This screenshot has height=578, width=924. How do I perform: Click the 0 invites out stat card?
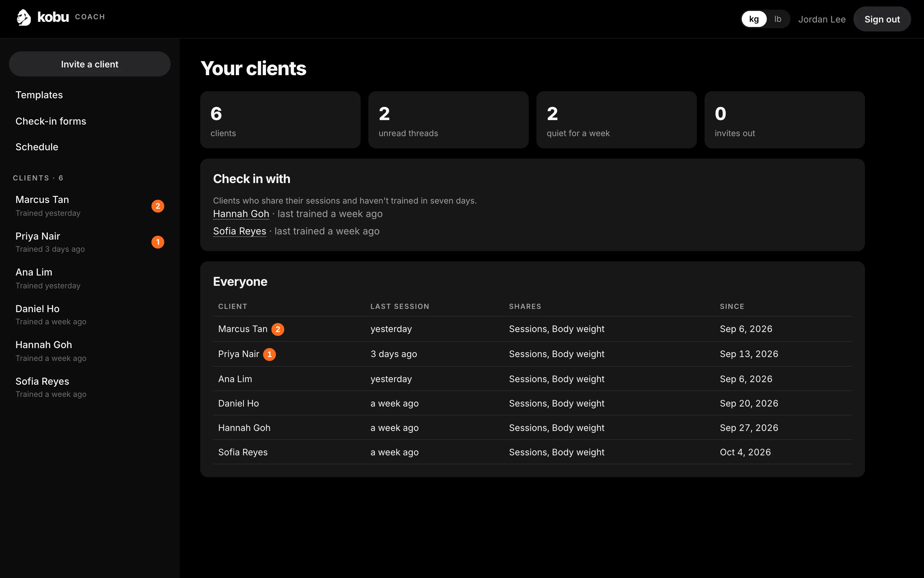pyautogui.click(x=784, y=120)
